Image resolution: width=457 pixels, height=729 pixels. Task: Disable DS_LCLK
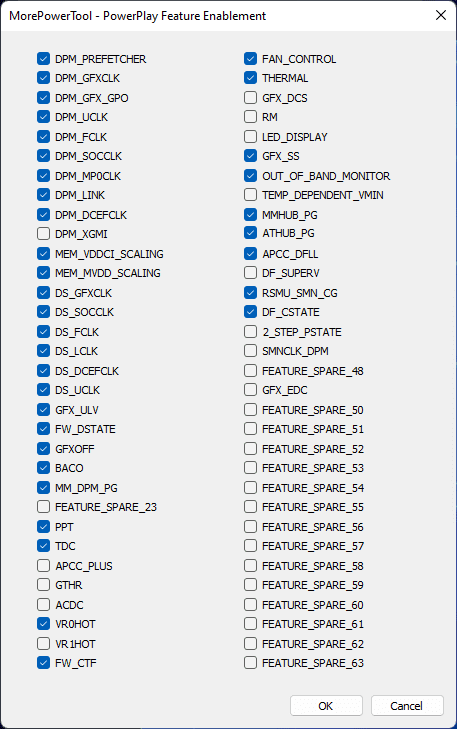click(x=43, y=351)
